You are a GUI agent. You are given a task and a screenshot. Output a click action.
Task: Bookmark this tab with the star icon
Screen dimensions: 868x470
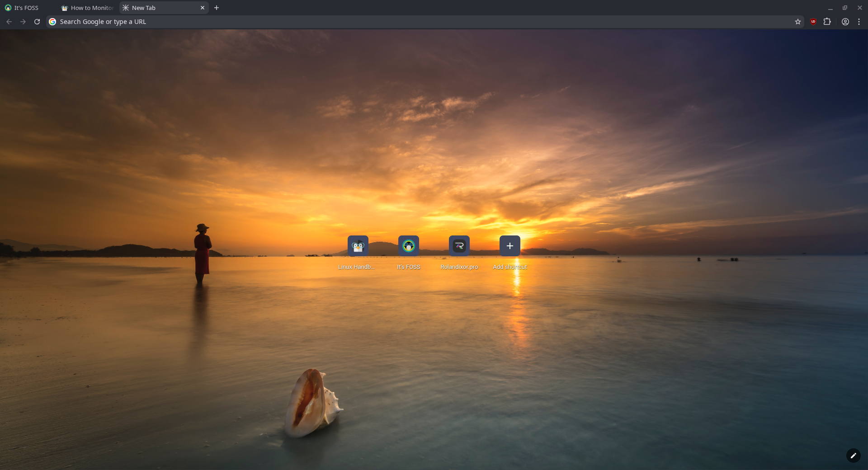coord(798,22)
